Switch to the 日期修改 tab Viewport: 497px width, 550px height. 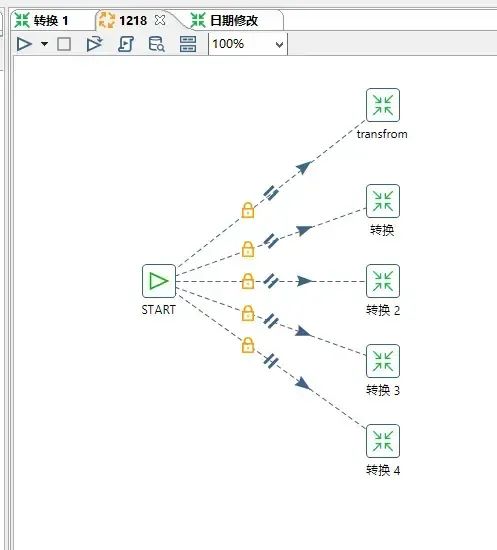pos(224,20)
